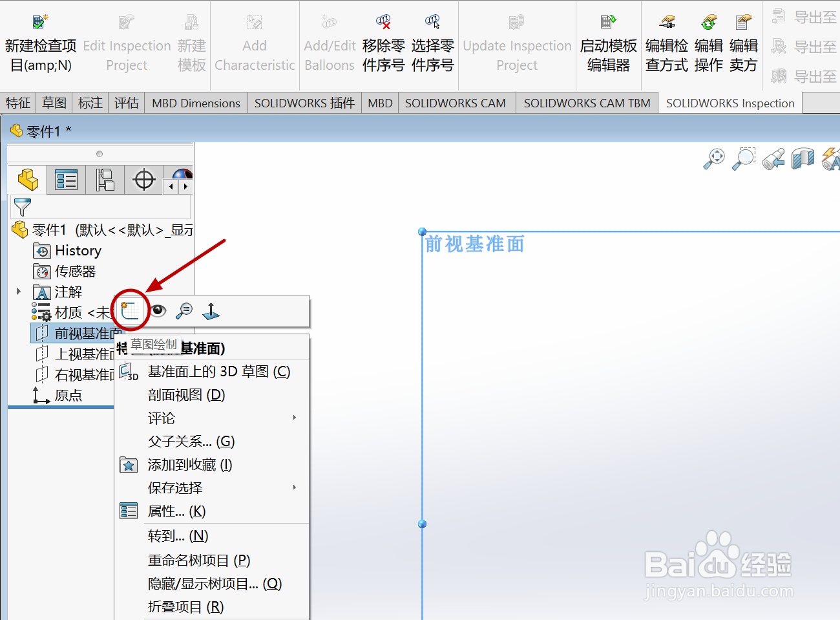Expand the 注解 annotations node arrow
This screenshot has width=840, height=620.
19,292
